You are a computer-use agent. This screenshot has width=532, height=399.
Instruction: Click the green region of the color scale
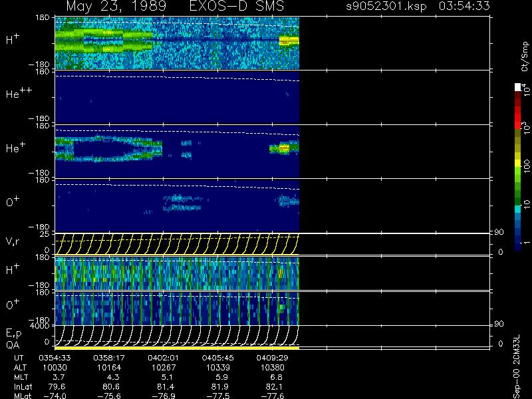tap(518, 187)
